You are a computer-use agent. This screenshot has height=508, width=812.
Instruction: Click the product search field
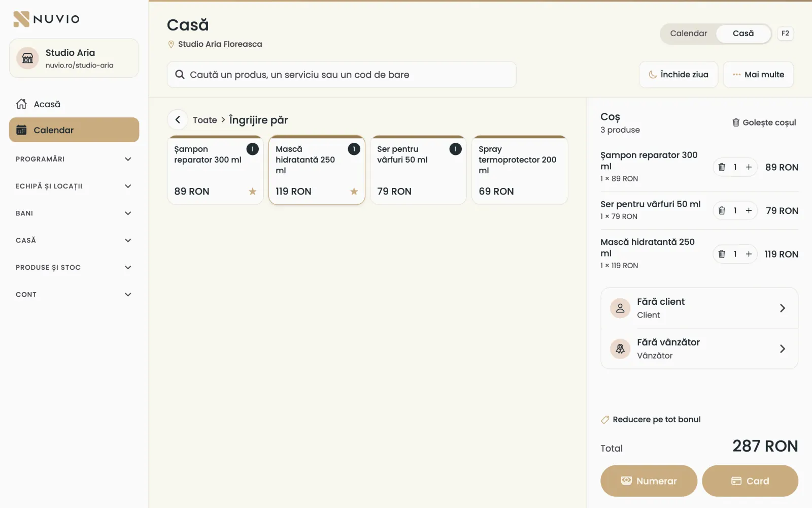pyautogui.click(x=342, y=75)
